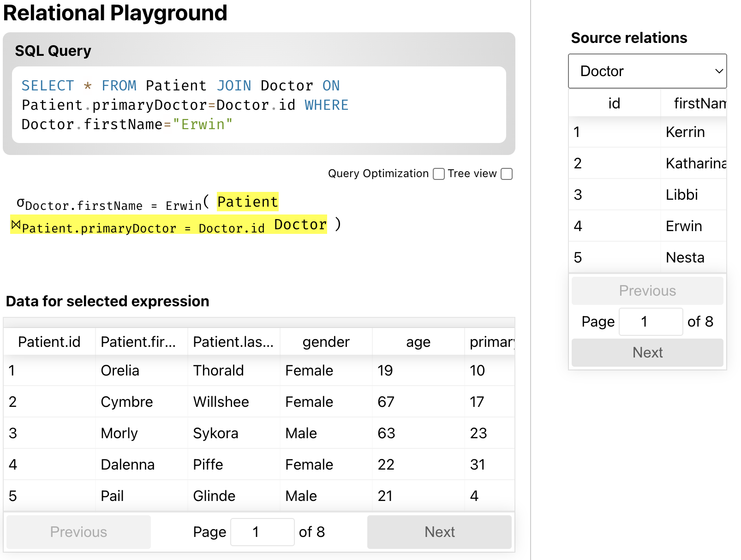Click the source relations page number field
Screen dimensions: 741x560
tap(650, 322)
